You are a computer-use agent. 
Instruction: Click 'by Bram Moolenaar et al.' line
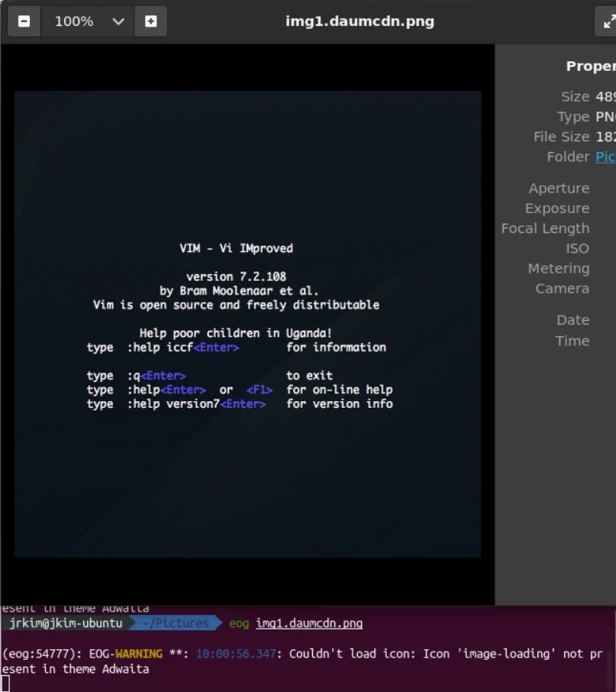pyautogui.click(x=239, y=291)
